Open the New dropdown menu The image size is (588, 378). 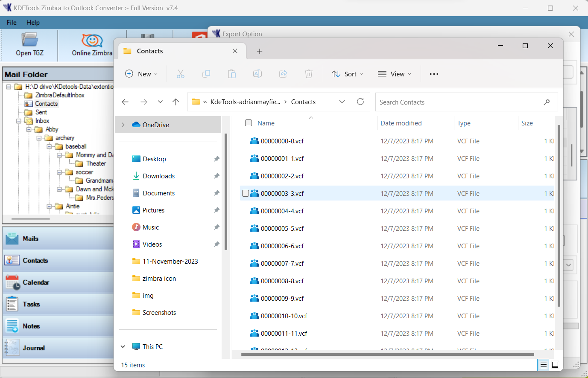(x=142, y=74)
